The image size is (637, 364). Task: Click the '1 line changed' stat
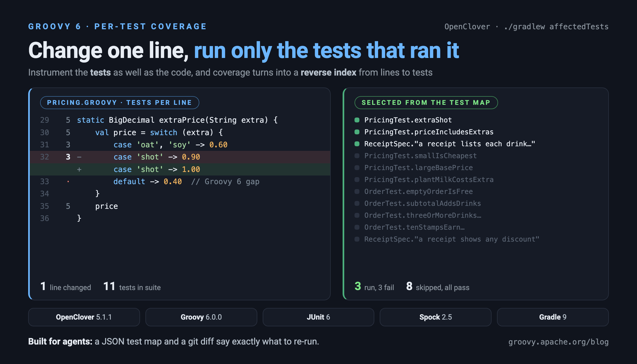[x=66, y=287]
